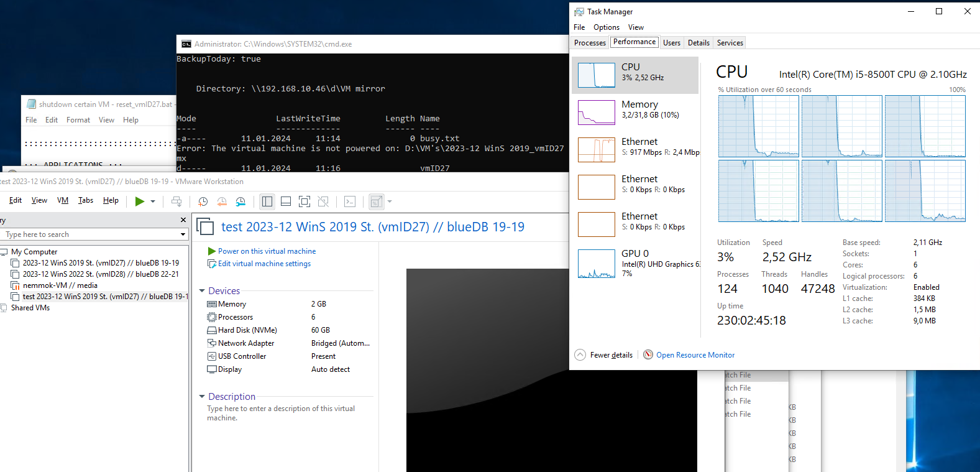Click the green Power On toolbar button

[140, 201]
